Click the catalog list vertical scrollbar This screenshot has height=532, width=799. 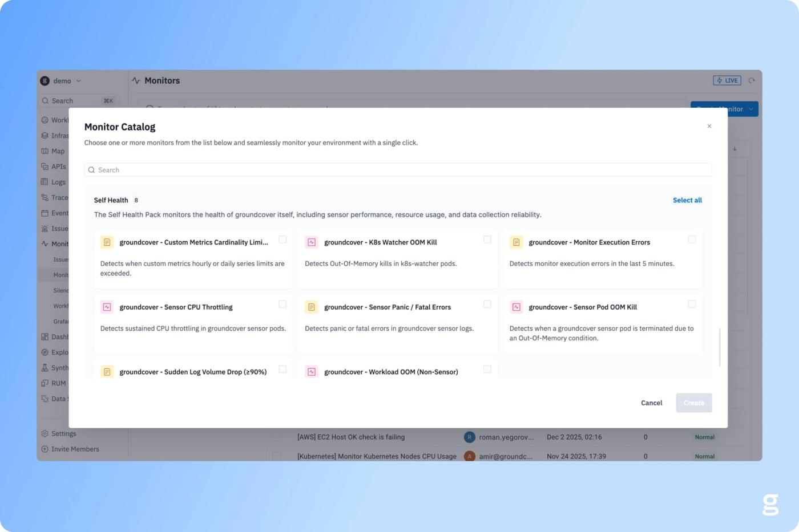(x=719, y=347)
